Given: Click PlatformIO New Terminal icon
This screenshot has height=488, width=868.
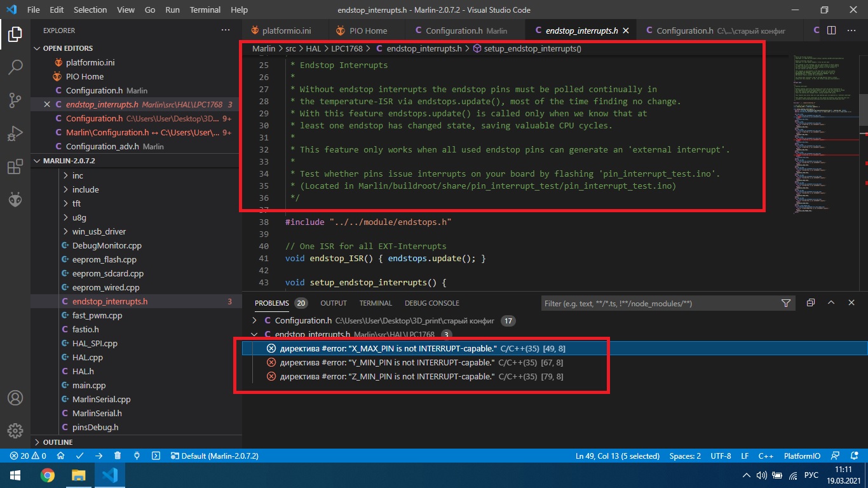Looking at the screenshot, I should pos(156,456).
